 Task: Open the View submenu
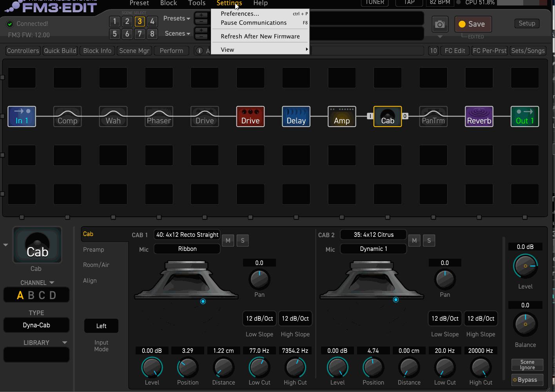260,50
